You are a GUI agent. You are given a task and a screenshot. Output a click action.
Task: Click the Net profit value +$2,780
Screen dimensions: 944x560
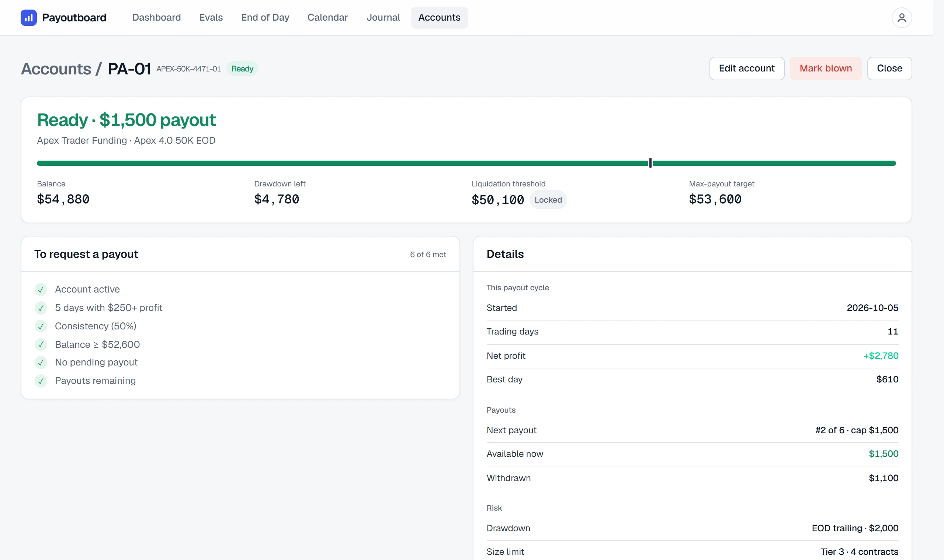(x=881, y=356)
